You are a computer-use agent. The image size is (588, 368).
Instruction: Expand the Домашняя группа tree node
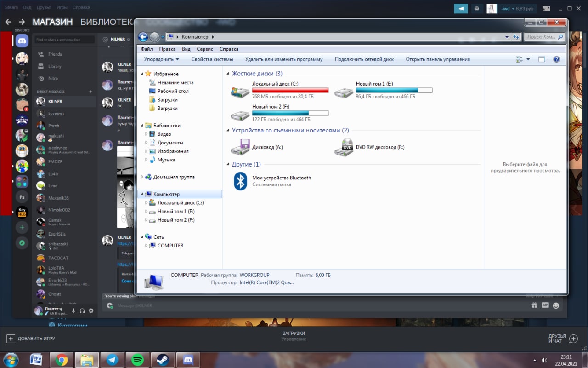[142, 177]
